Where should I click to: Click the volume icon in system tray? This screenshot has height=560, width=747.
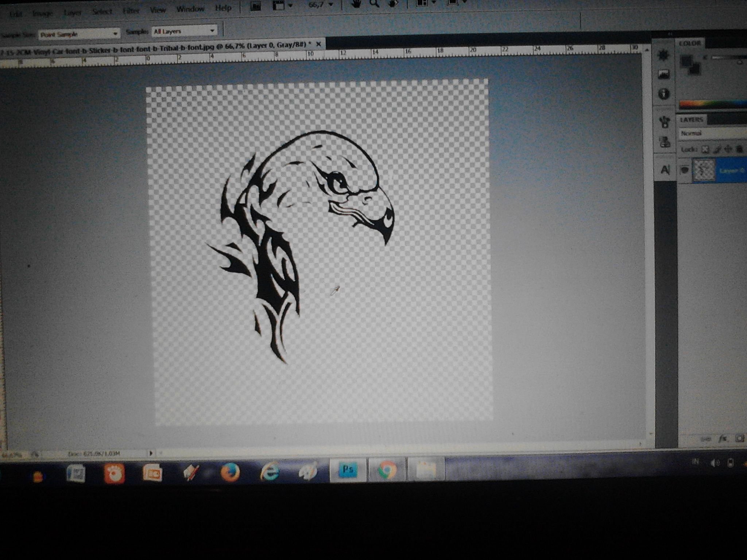pyautogui.click(x=715, y=463)
